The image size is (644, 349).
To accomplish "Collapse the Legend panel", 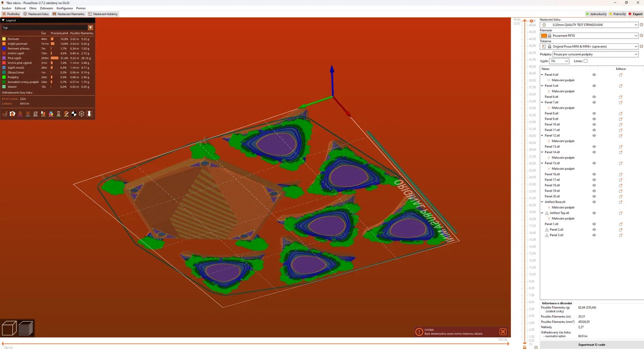I will [3, 21].
